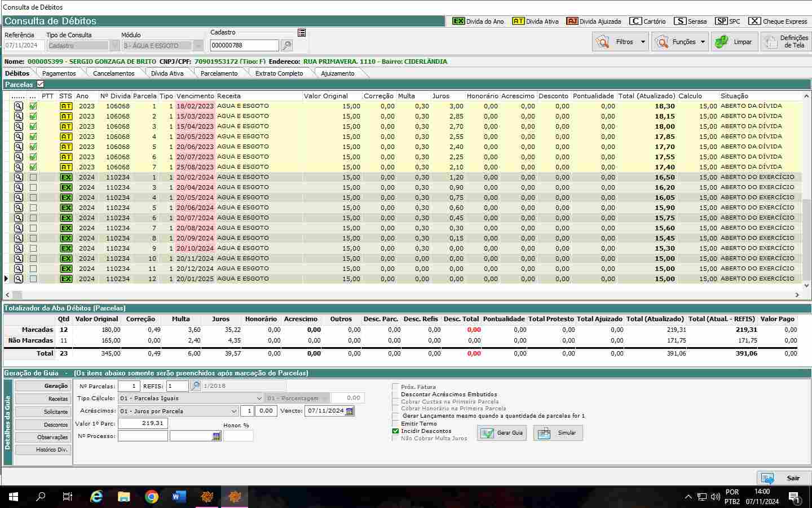The image size is (812, 508).
Task: Open the Extrato Completo tab
Action: [x=279, y=73]
